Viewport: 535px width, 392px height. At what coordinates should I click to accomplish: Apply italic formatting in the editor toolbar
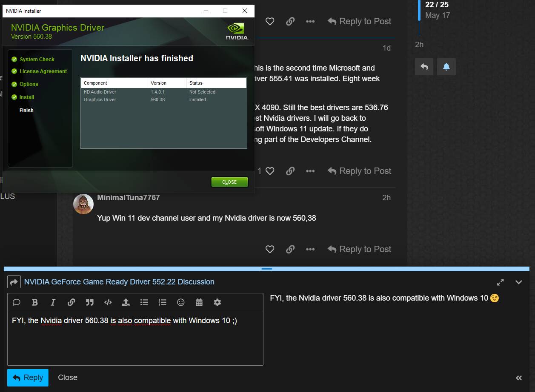(53, 302)
